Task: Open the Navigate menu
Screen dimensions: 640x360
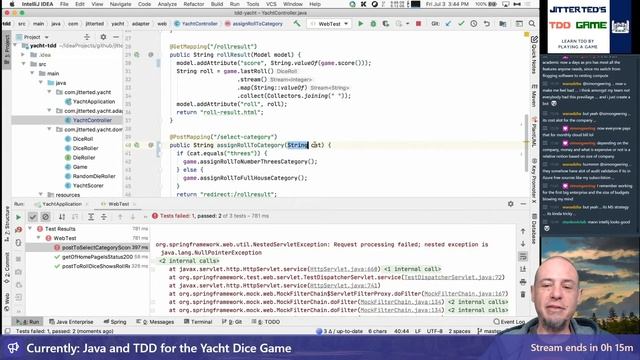Action: click(120, 4)
